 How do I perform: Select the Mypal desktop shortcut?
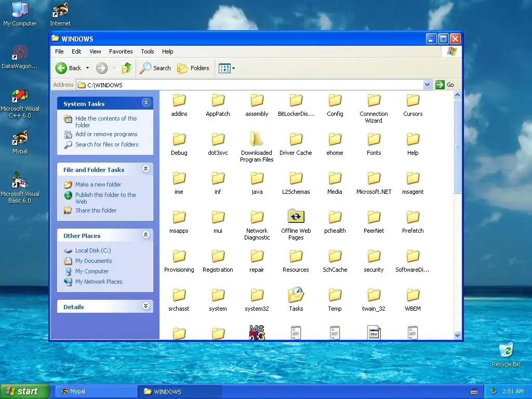click(x=20, y=142)
